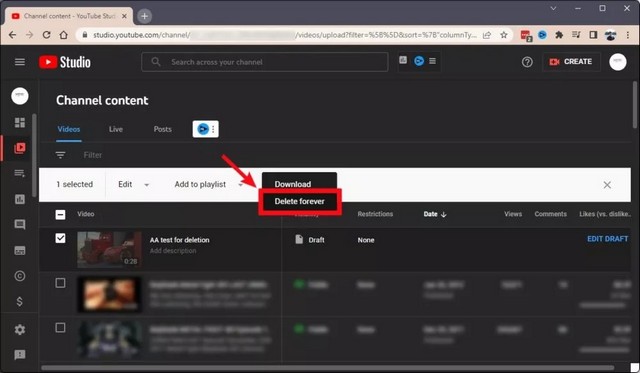Switch to the Videos tab
The width and height of the screenshot is (640, 373).
tap(69, 129)
